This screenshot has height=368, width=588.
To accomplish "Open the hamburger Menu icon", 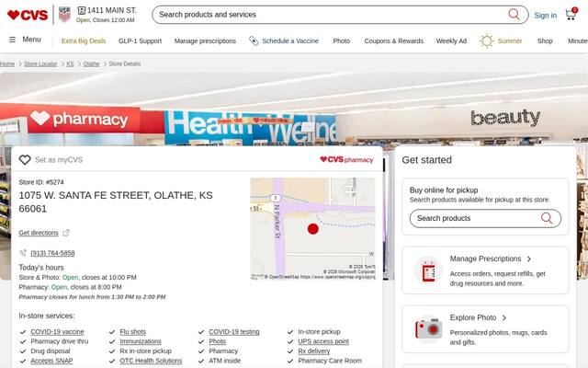I will click(12, 40).
